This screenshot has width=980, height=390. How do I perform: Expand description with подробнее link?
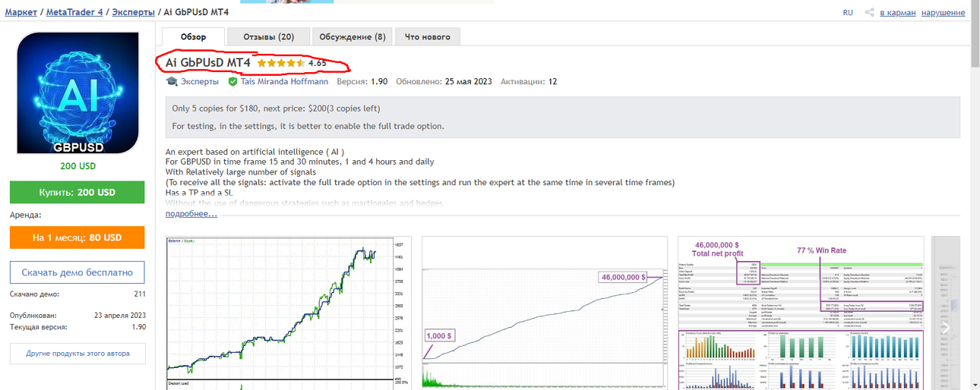click(191, 214)
